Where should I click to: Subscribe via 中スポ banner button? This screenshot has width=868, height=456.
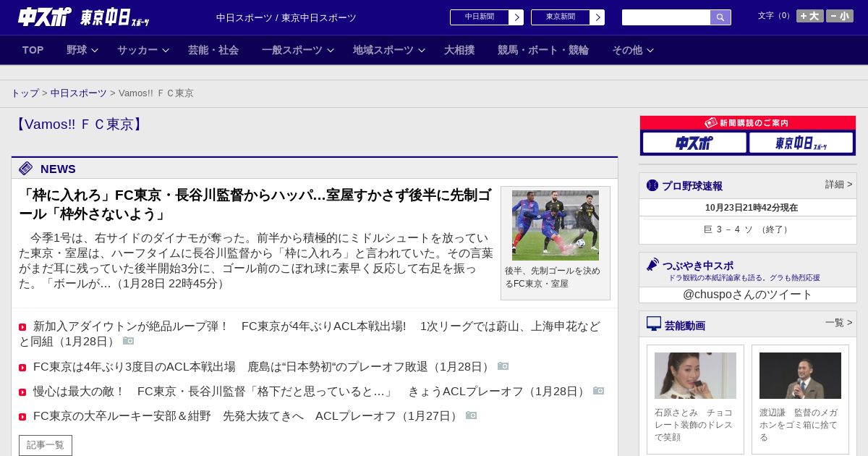(694, 143)
